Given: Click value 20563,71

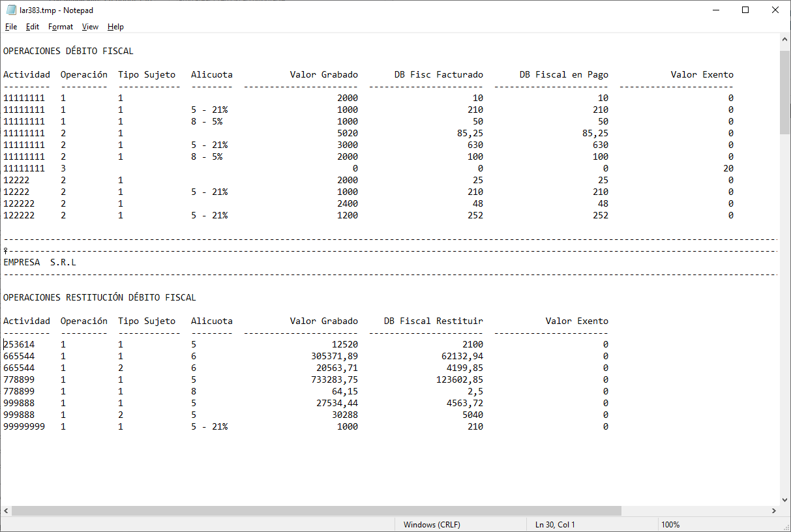Looking at the screenshot, I should point(337,368).
